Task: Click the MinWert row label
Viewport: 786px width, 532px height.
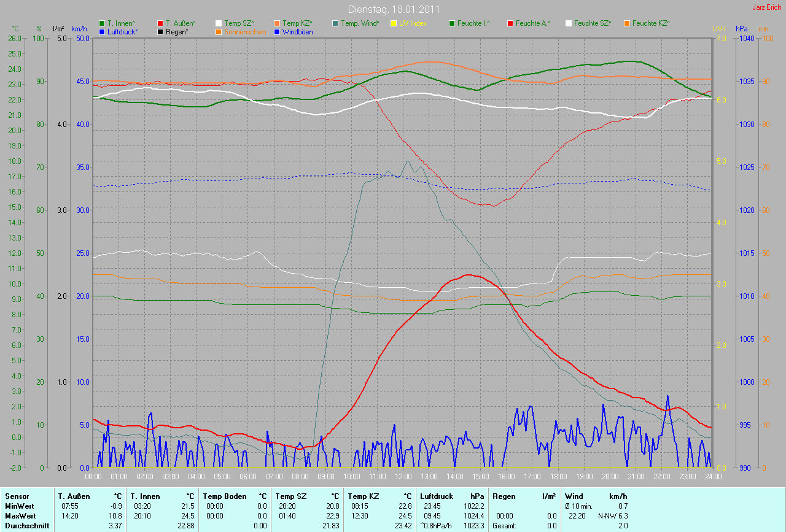Action: click(x=20, y=506)
